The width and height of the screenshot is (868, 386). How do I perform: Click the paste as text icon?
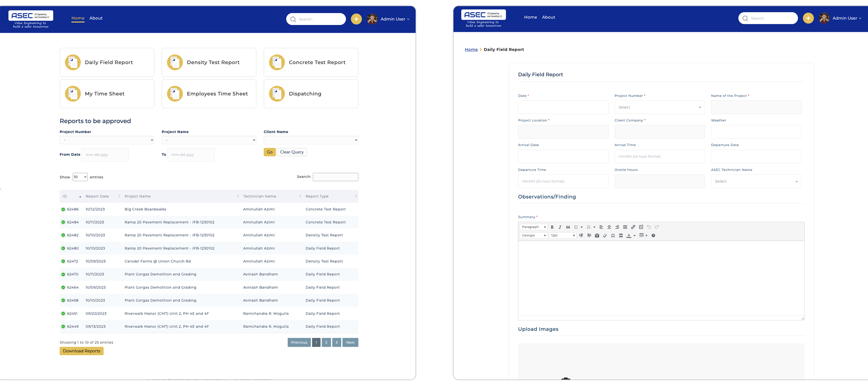(x=597, y=236)
